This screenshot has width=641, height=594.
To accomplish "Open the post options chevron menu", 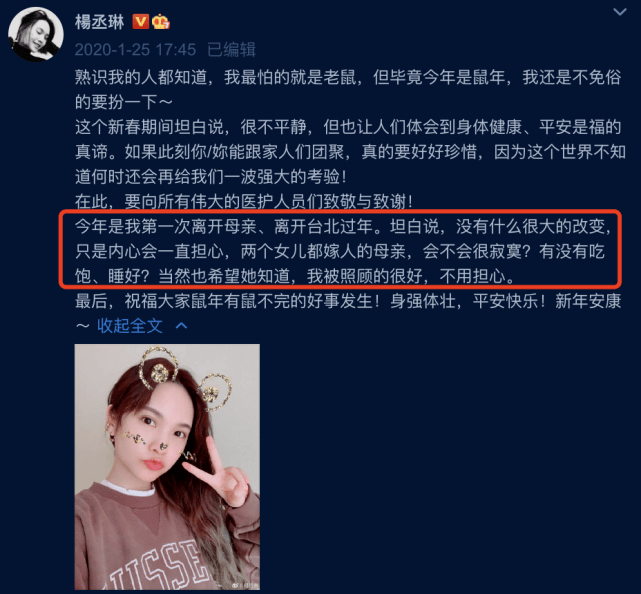I will [620, 12].
